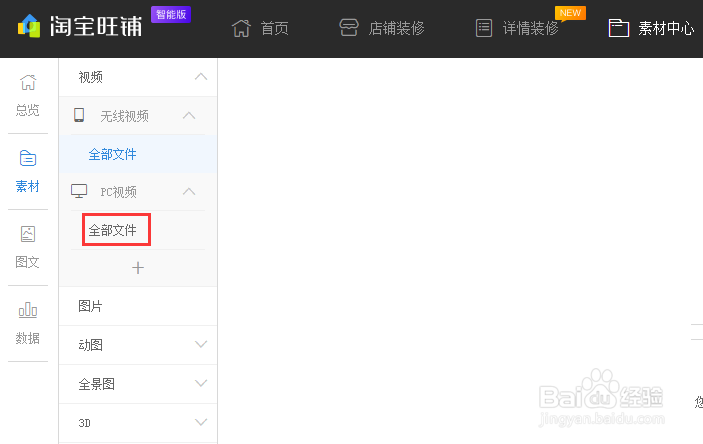Expand the 3D section chevron

201,422
